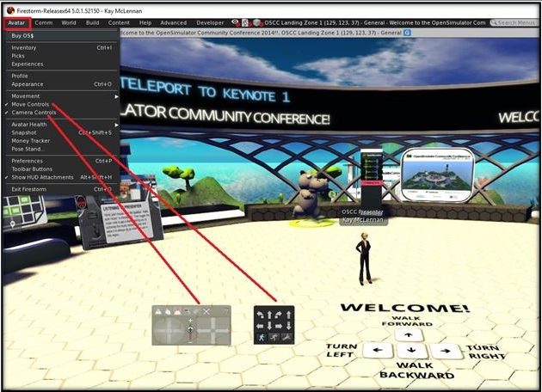Click the front view camera preset icon
Screen dimensions: 542x392
point(158,312)
